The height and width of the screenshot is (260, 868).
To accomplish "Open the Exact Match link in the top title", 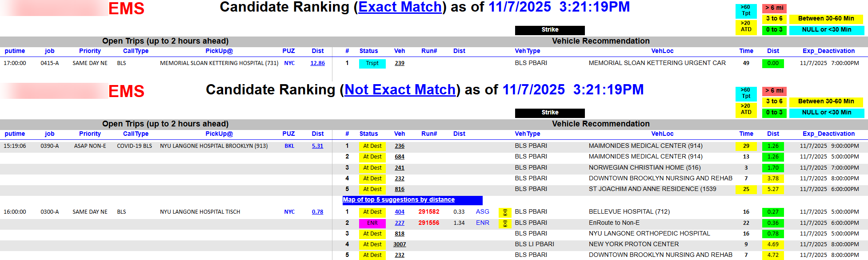I will (400, 7).
